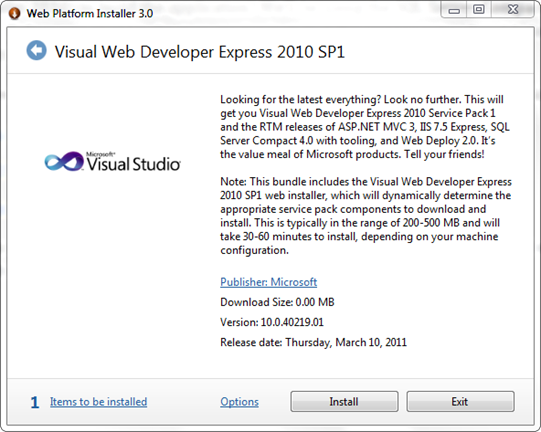This screenshot has width=541, height=432.
Task: Click the Visual Studio wordmark text in logo
Action: (133, 163)
